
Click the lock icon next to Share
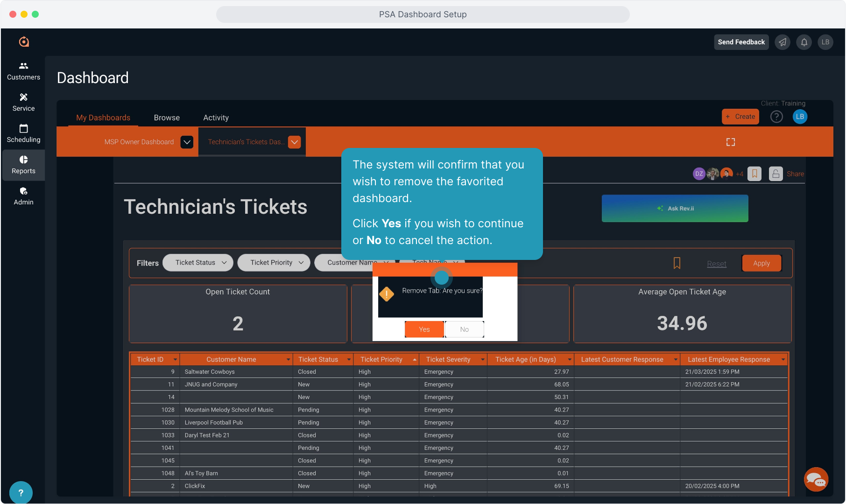click(775, 174)
